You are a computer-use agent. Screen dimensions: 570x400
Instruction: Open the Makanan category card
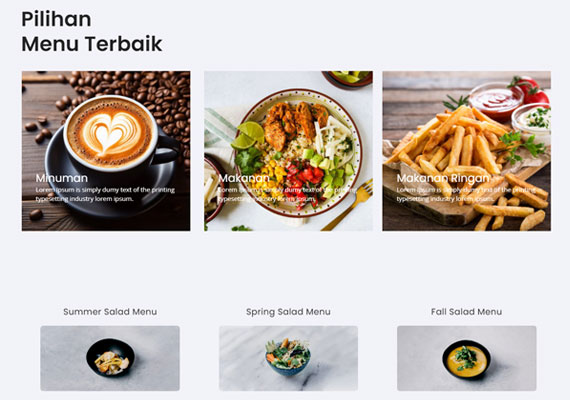pyautogui.click(x=288, y=151)
